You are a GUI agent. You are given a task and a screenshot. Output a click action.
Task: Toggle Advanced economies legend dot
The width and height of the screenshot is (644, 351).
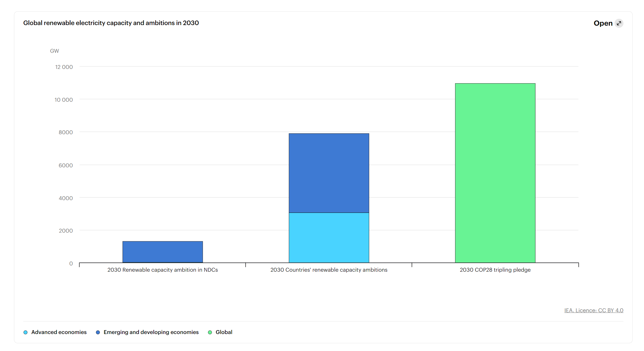(26, 332)
